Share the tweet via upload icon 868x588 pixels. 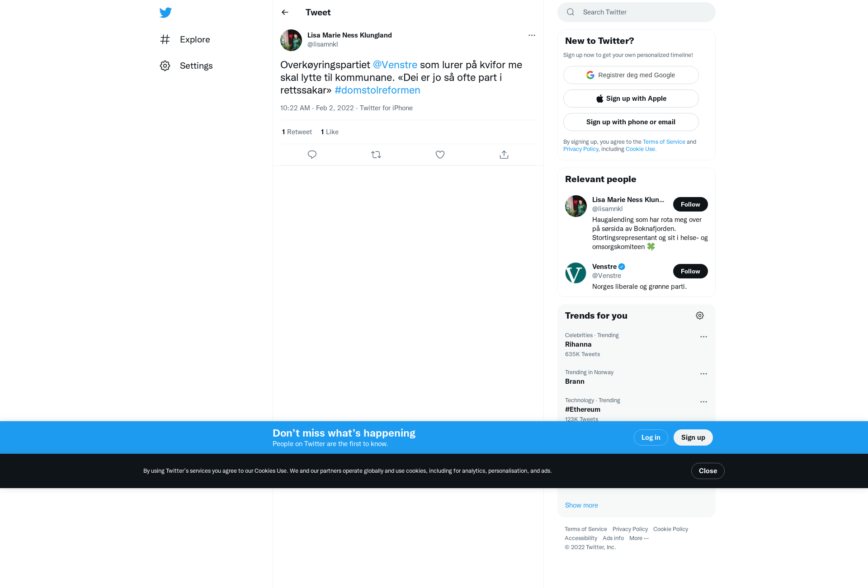(x=504, y=155)
